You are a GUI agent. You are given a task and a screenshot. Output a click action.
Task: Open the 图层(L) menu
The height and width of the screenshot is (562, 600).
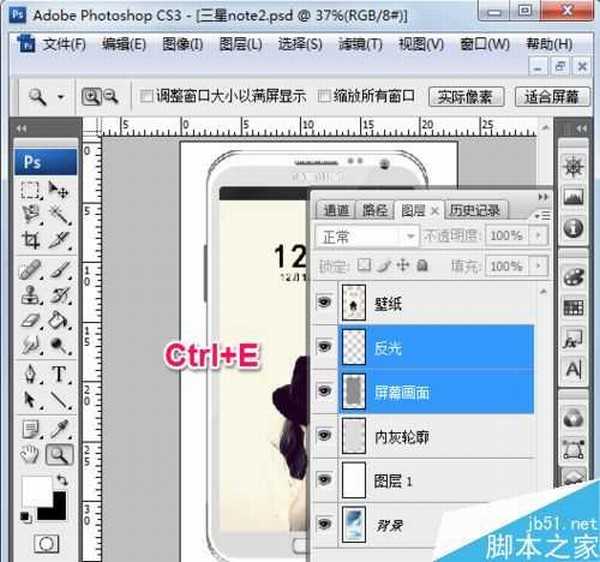click(x=240, y=45)
